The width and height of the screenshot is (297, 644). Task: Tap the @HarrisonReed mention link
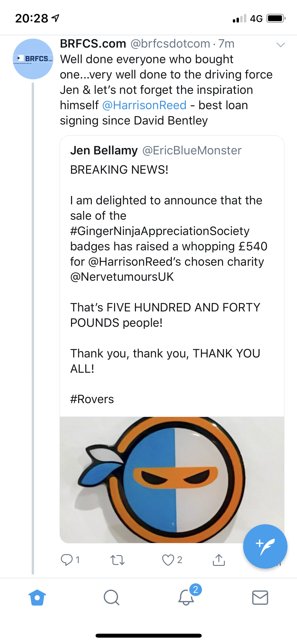click(x=144, y=105)
